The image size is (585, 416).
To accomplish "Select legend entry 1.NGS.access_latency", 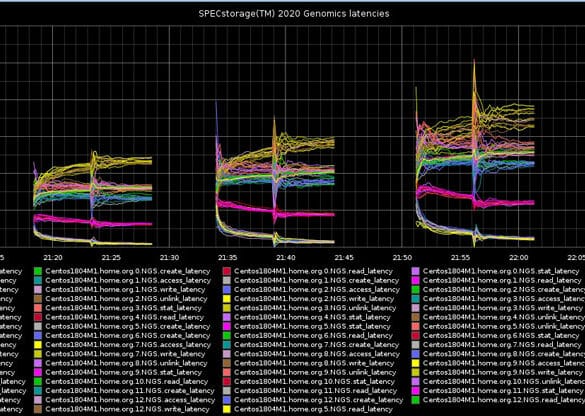I will [x=128, y=280].
